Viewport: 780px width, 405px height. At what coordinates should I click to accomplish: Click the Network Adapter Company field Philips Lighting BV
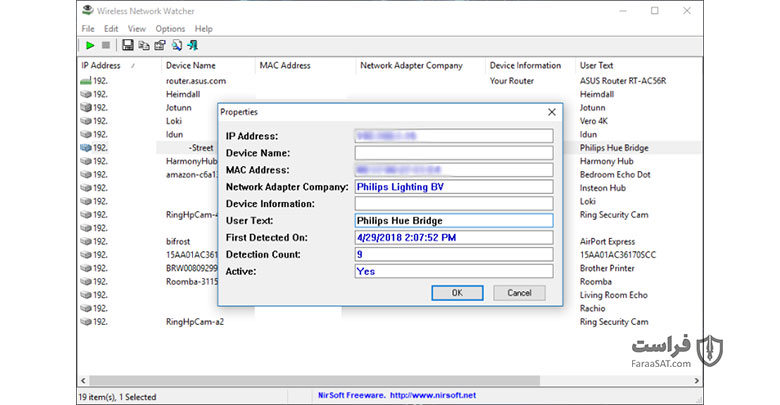(454, 187)
